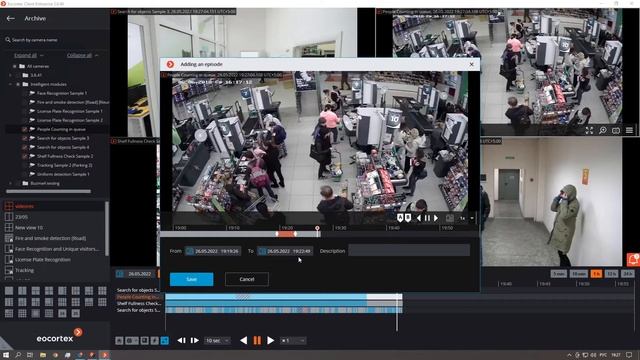Select the two-column grid layout icon
The width and height of the screenshot is (640, 360).
click(22, 291)
